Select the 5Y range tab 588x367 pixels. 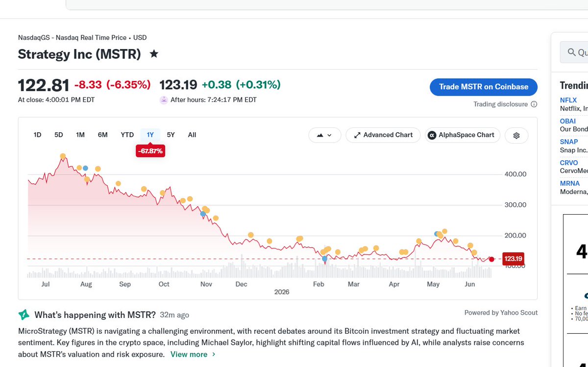[171, 135]
